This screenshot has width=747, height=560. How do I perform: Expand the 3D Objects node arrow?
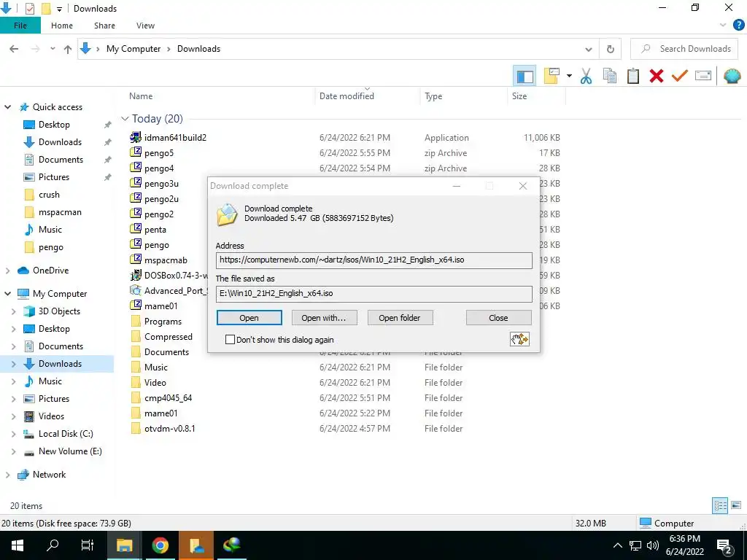pos(14,311)
